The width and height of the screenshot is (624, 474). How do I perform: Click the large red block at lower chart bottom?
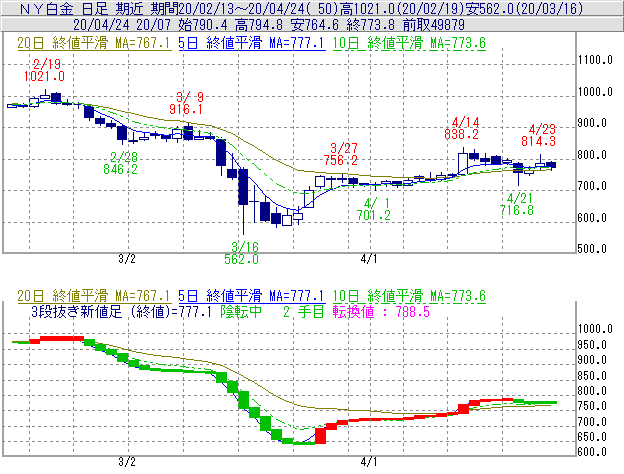[320, 435]
